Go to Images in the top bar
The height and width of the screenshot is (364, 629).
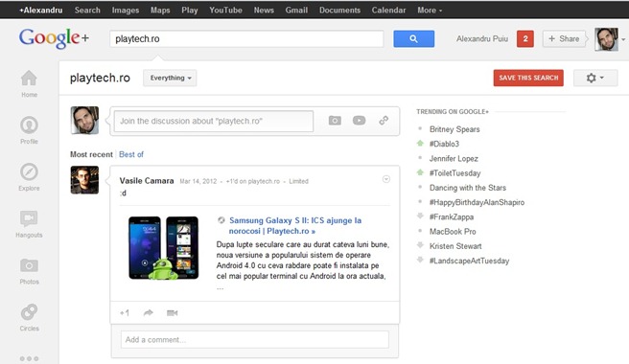coord(126,10)
